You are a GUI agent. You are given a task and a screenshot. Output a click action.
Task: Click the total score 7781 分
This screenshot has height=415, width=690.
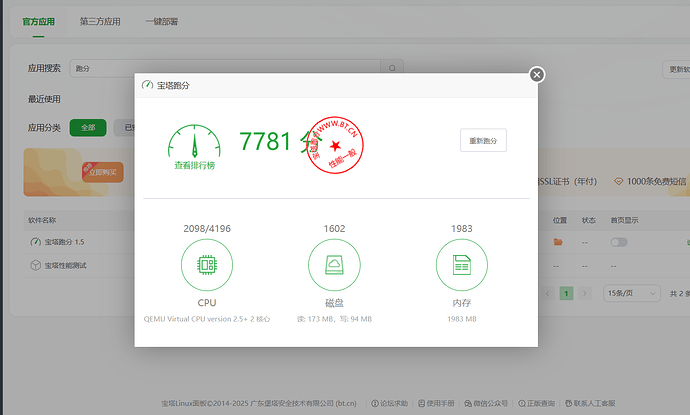click(x=281, y=142)
